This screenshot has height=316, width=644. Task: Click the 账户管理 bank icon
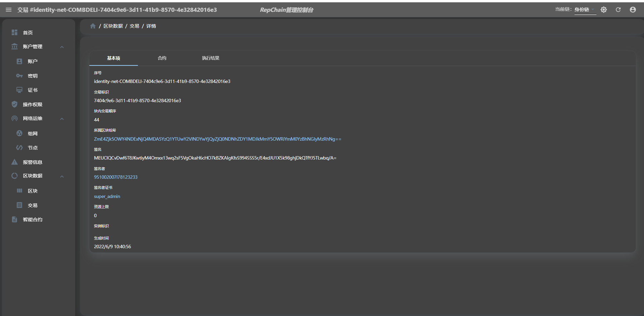tap(14, 47)
